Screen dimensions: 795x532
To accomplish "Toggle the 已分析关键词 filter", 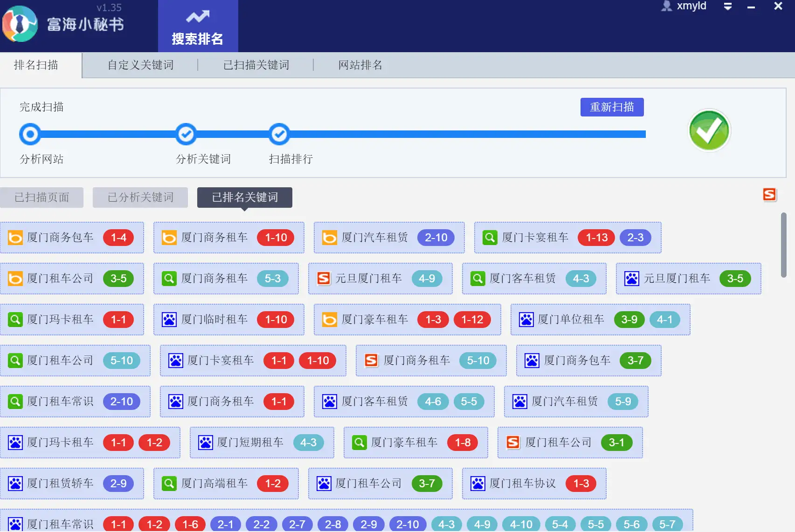I will tap(140, 197).
